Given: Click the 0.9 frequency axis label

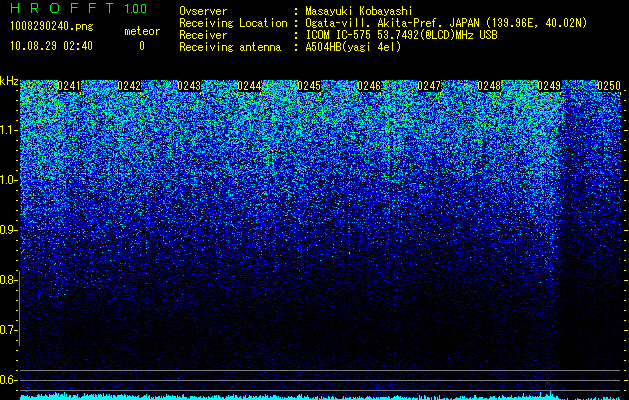Looking at the screenshot, I should tap(8, 230).
